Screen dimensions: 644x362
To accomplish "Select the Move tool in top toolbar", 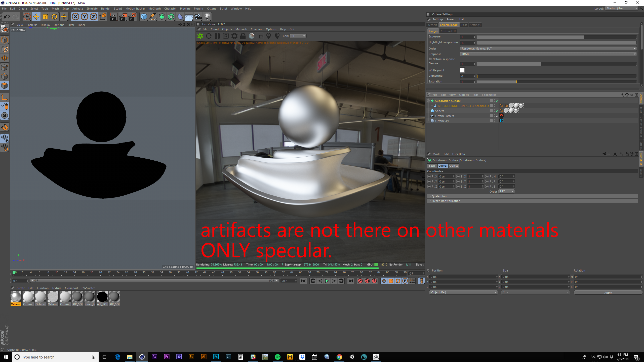I will point(36,17).
